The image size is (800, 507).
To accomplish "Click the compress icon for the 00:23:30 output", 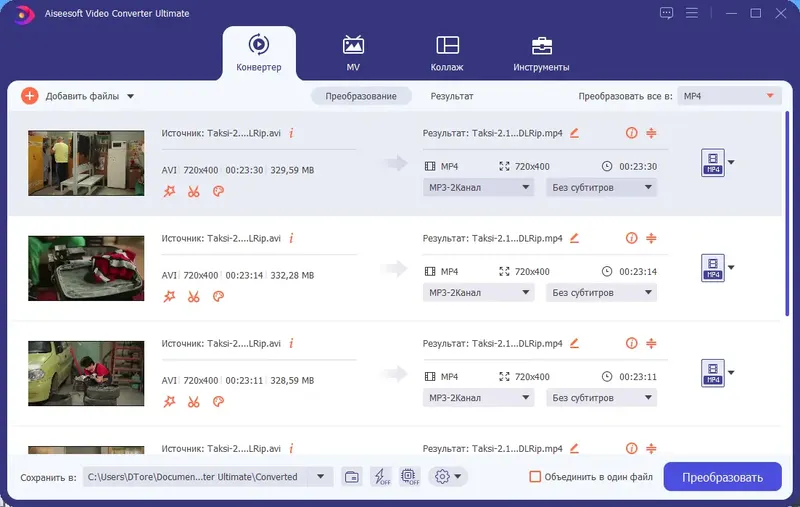I will [x=651, y=133].
